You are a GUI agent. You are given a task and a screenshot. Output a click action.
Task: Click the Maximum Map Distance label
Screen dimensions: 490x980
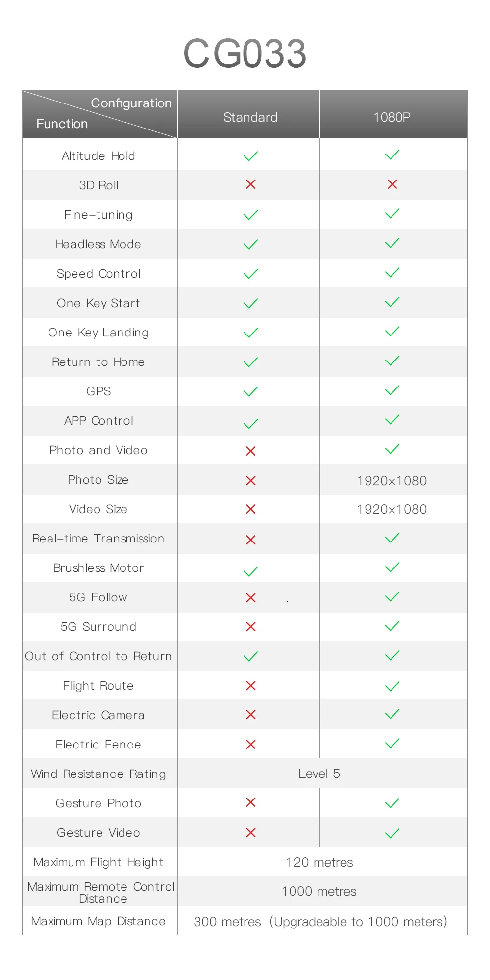[98, 921]
